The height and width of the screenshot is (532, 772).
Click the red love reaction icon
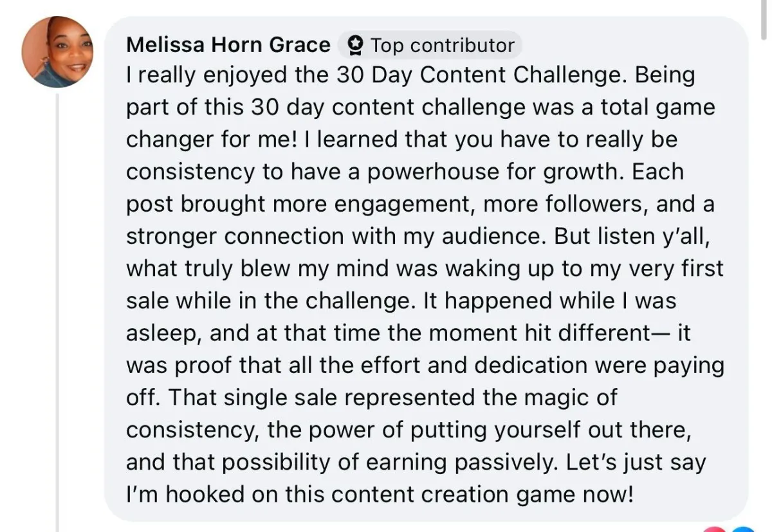(x=715, y=529)
